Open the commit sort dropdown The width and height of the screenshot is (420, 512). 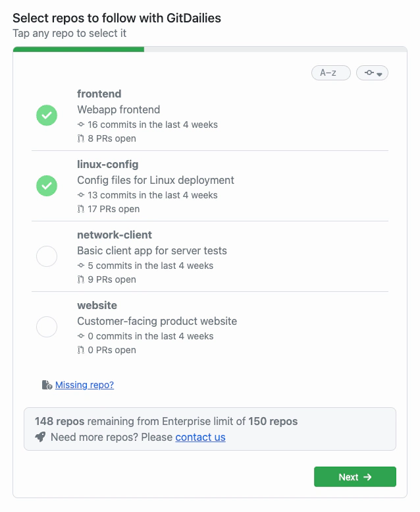click(372, 73)
